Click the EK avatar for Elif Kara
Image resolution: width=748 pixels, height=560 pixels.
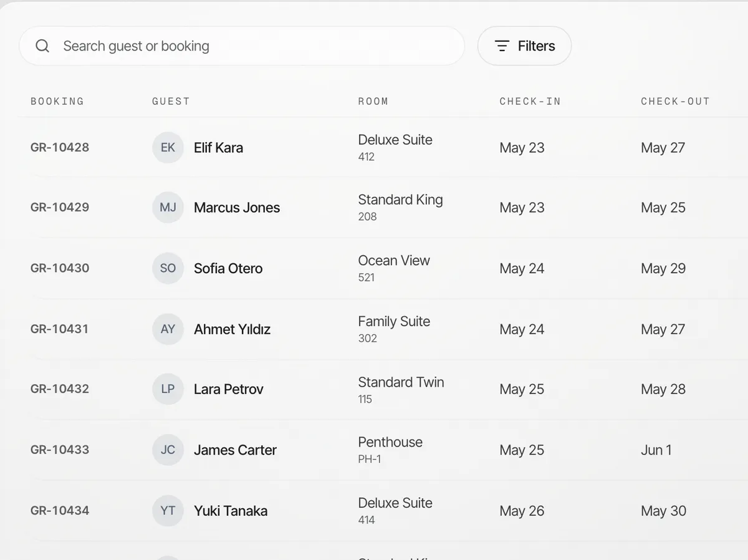[168, 148]
